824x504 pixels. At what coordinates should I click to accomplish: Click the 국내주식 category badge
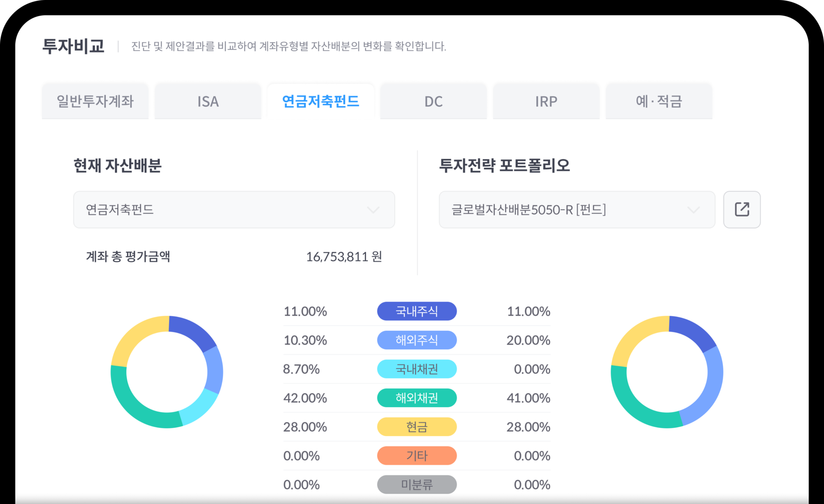coord(417,311)
